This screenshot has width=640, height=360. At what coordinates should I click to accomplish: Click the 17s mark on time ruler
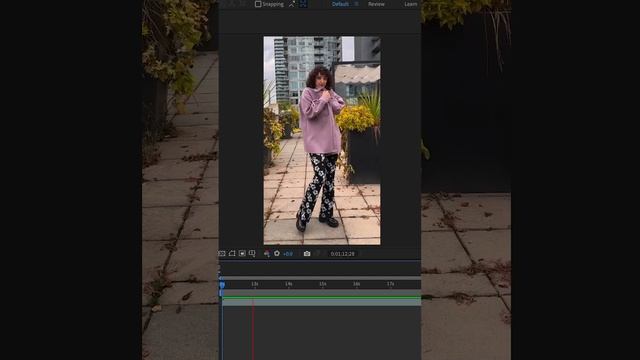pos(390,284)
